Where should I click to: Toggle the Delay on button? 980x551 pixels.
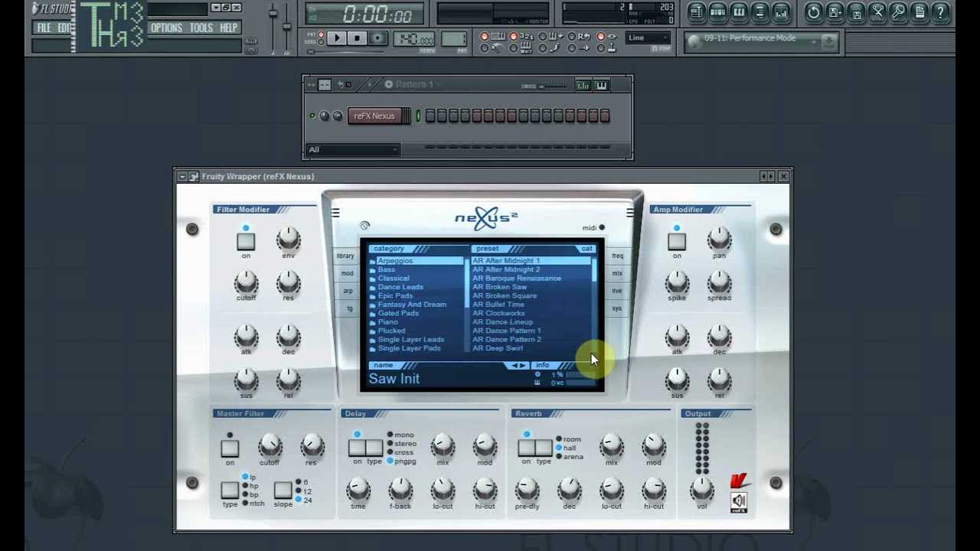point(357,448)
